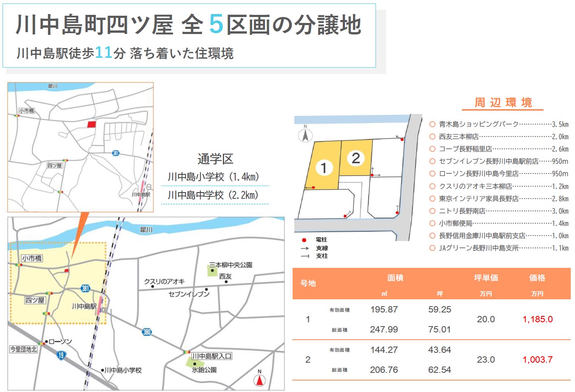
Task: Click the 周辺環境 heading
Action: point(503,102)
